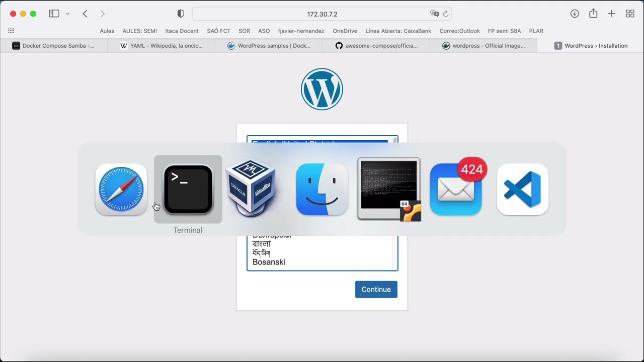Open the WordPress samples | Docker tab
Viewport: 644px width, 362px height.
coord(269,46)
